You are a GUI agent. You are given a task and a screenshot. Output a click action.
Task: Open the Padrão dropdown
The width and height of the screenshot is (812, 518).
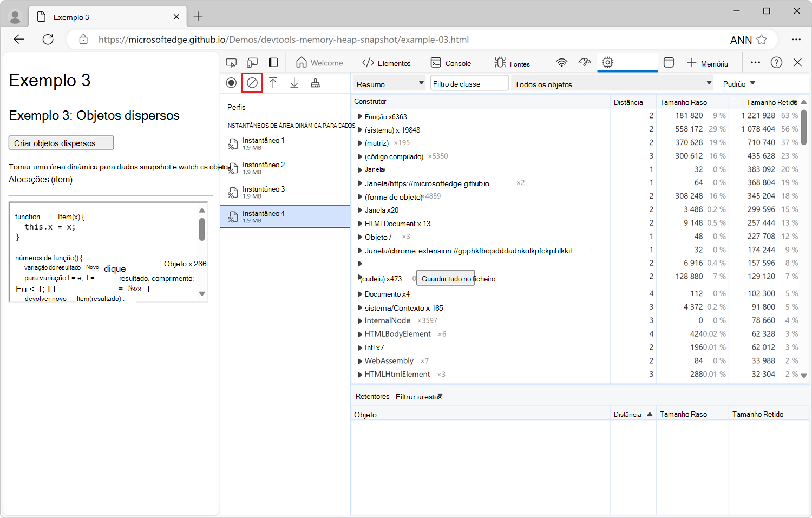[x=739, y=83]
